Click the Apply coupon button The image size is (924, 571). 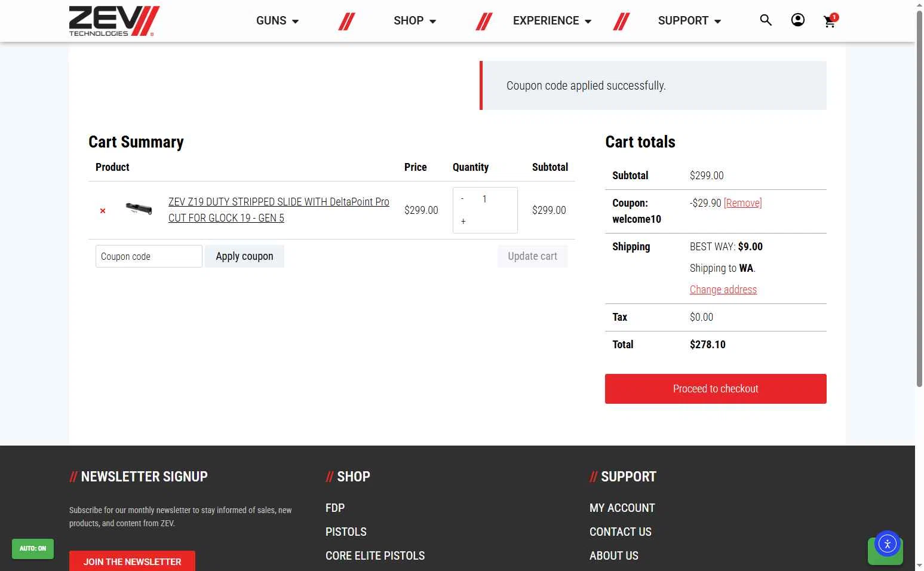point(244,256)
